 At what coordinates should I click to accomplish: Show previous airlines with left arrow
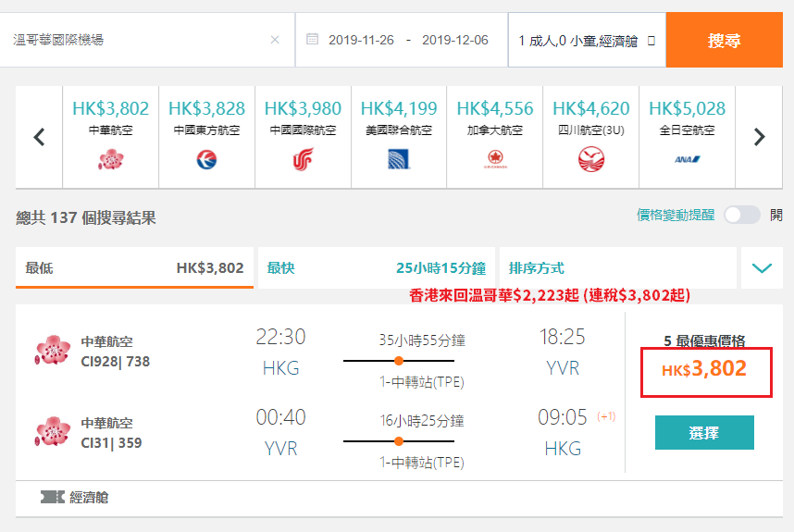coord(39,137)
